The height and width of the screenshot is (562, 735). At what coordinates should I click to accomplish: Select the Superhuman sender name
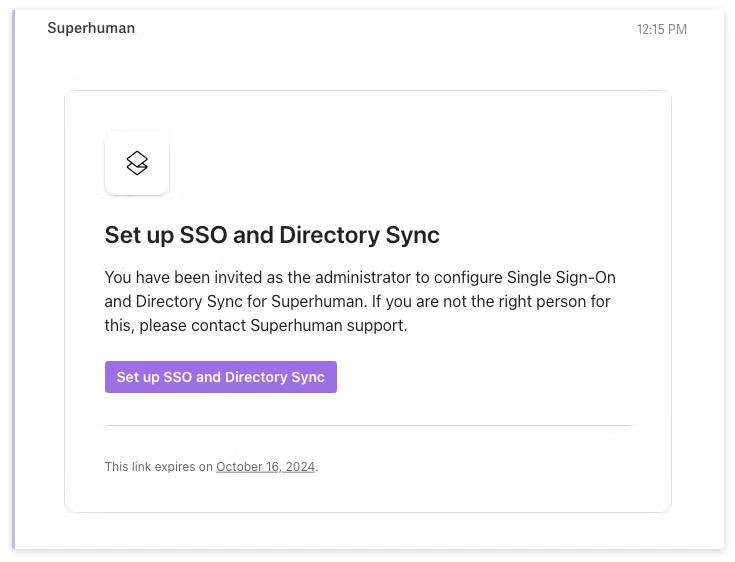point(91,28)
